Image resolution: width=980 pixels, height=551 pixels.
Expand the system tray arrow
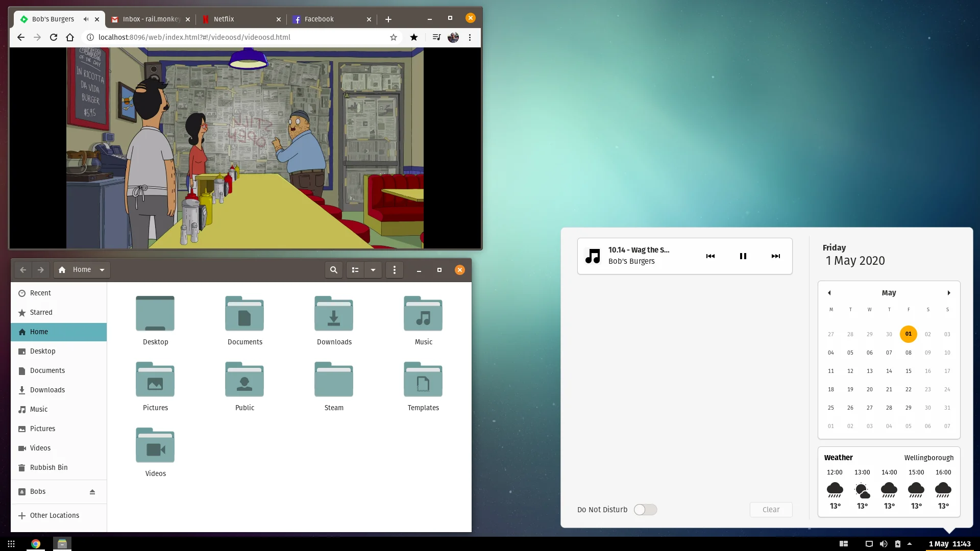coord(910,544)
